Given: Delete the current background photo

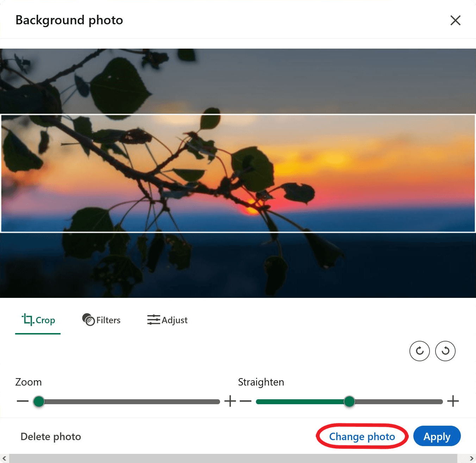Looking at the screenshot, I should 50,436.
